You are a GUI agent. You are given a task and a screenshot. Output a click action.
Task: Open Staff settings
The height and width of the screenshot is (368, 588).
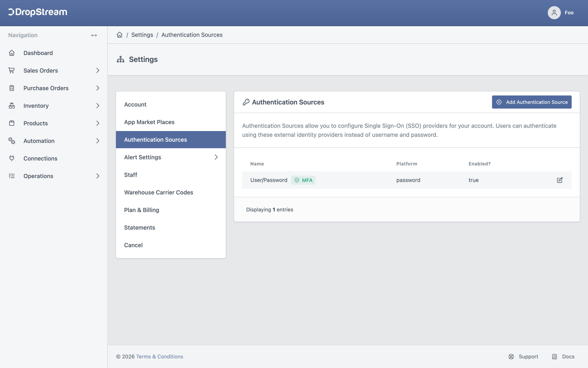pyautogui.click(x=171, y=175)
